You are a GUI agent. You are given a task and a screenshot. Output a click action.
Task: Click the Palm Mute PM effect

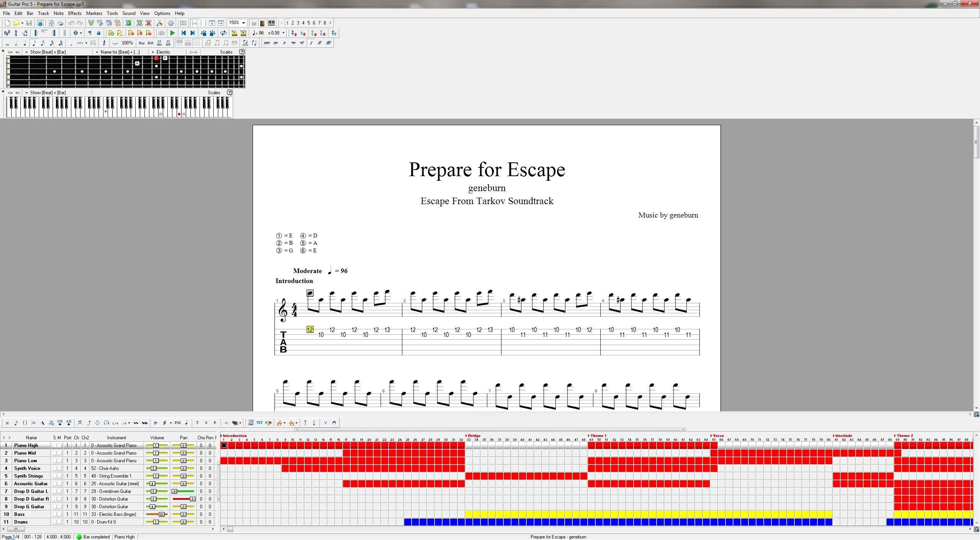tap(178, 423)
